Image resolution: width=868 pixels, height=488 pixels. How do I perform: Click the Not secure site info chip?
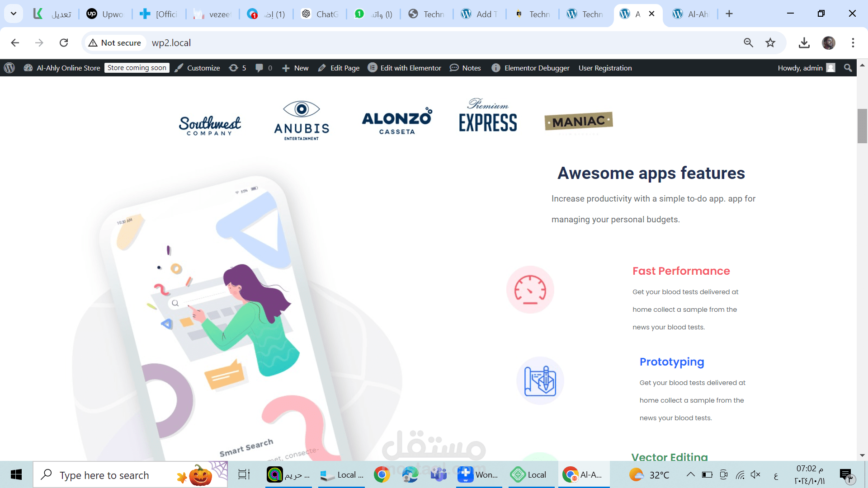115,43
